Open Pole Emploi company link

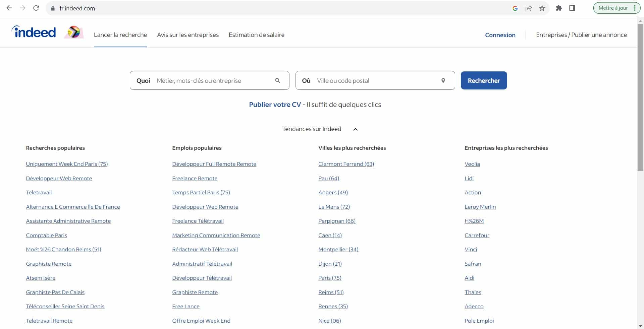pos(479,321)
